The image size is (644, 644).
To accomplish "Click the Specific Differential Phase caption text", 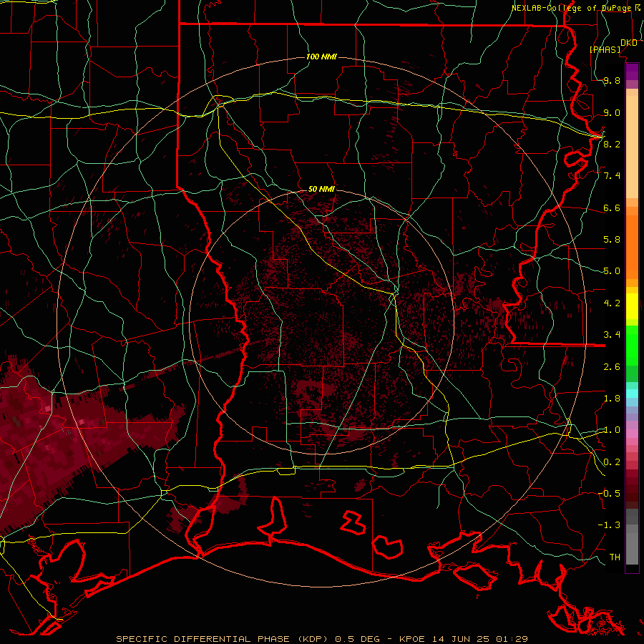I will (x=321, y=639).
